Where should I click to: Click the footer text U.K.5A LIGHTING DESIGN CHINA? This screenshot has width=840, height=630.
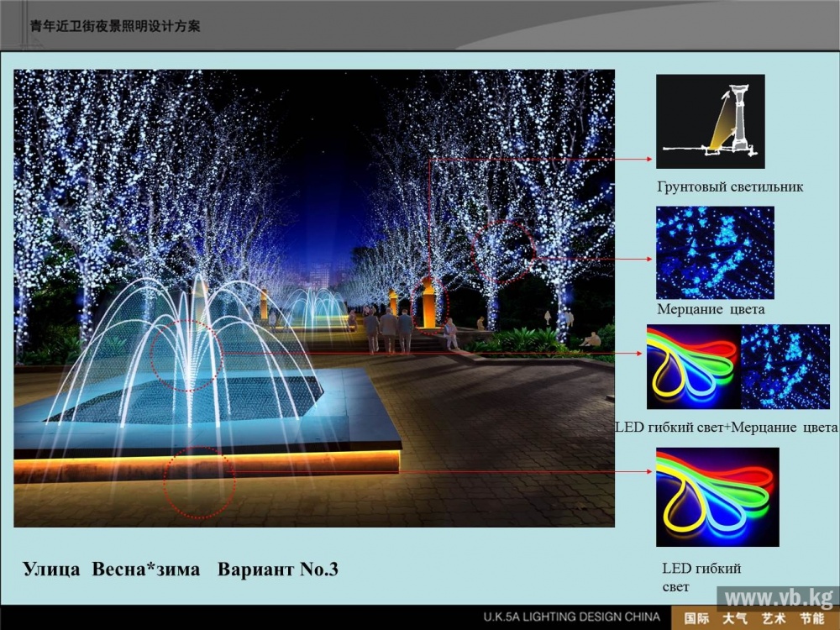click(571, 617)
